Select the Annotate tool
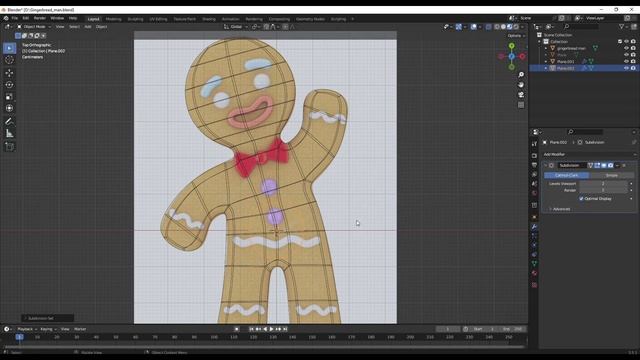 click(9, 121)
